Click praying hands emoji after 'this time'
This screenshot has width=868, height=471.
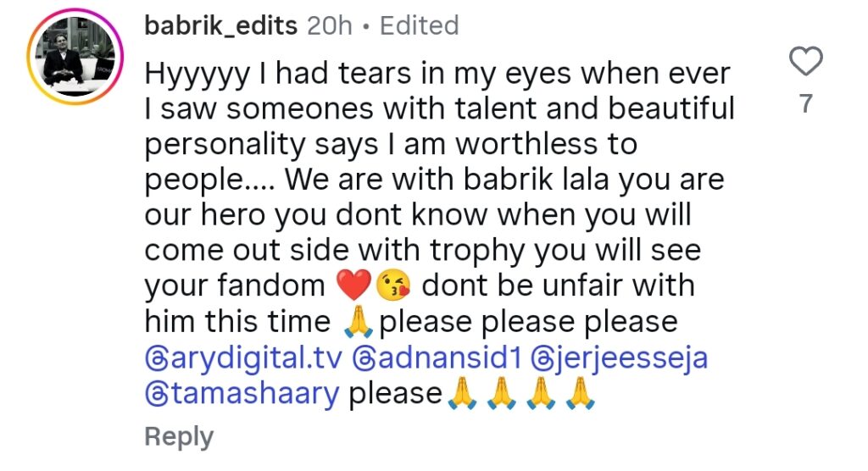359,322
